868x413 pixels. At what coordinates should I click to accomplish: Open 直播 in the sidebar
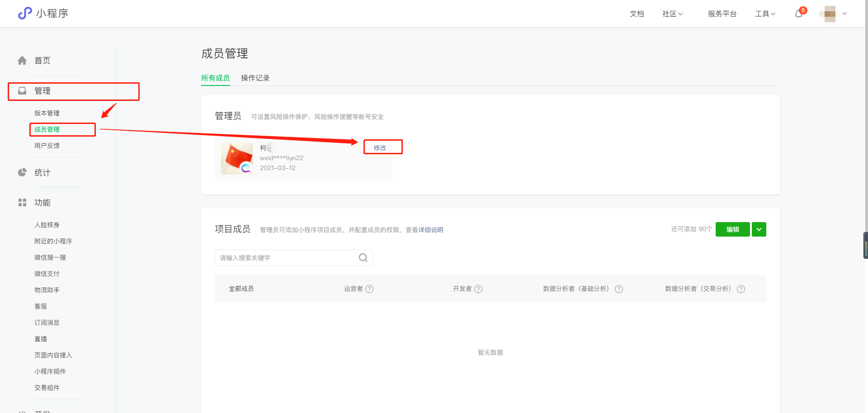click(x=41, y=339)
